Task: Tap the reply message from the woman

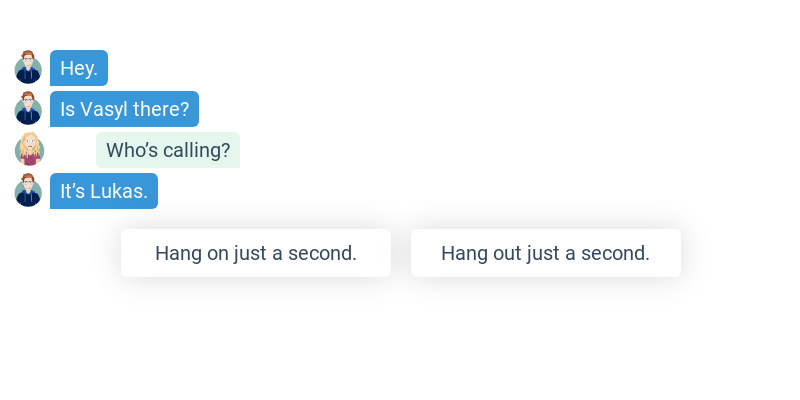Action: coord(168,150)
